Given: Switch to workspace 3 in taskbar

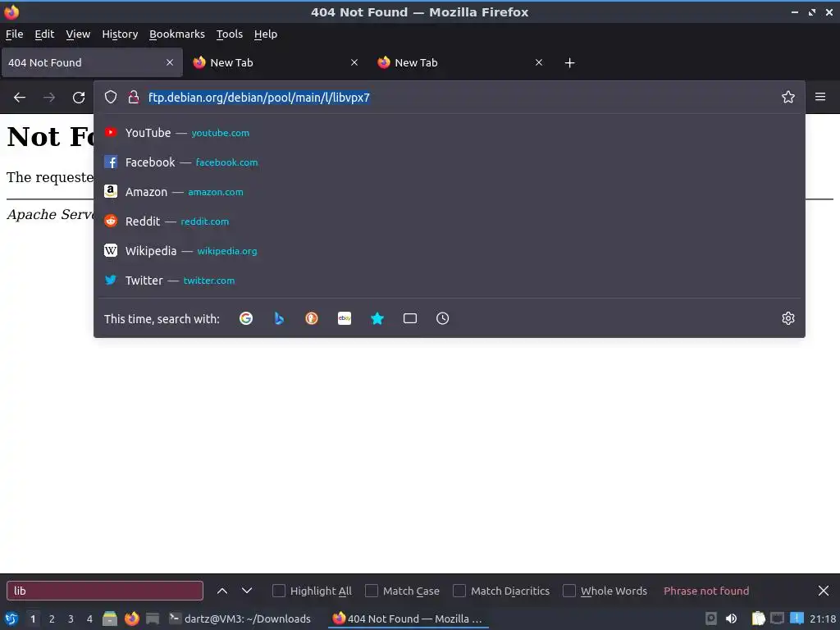Looking at the screenshot, I should click(x=71, y=619).
